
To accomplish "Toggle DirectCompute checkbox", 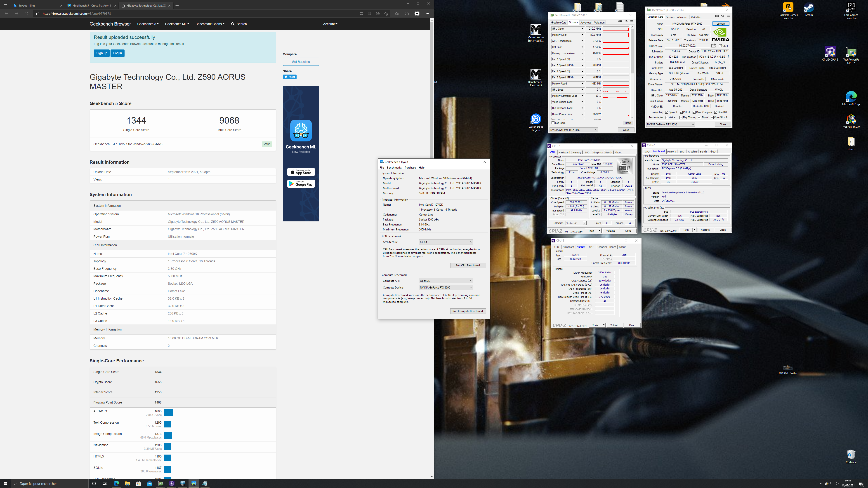I will coord(694,112).
